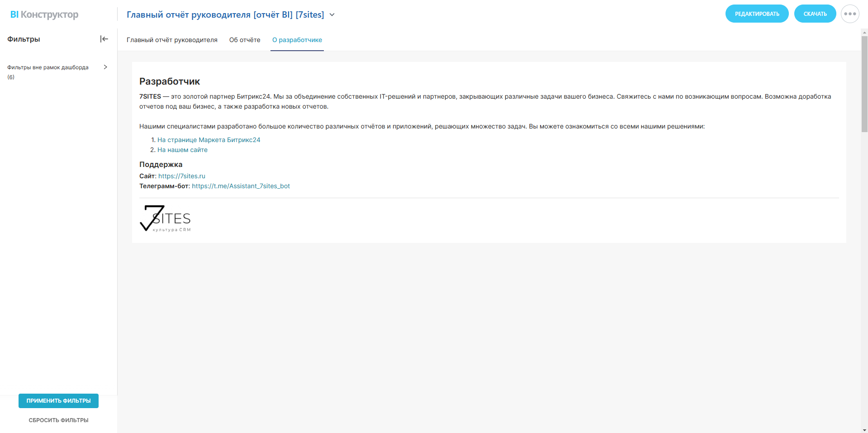Expand Фильтры вне рамок дашборда section
This screenshot has width=868, height=433.
[105, 67]
